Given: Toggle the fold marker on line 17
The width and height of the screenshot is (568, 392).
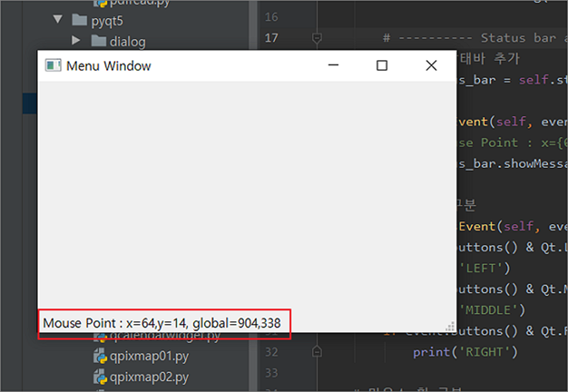Looking at the screenshot, I should [317, 38].
